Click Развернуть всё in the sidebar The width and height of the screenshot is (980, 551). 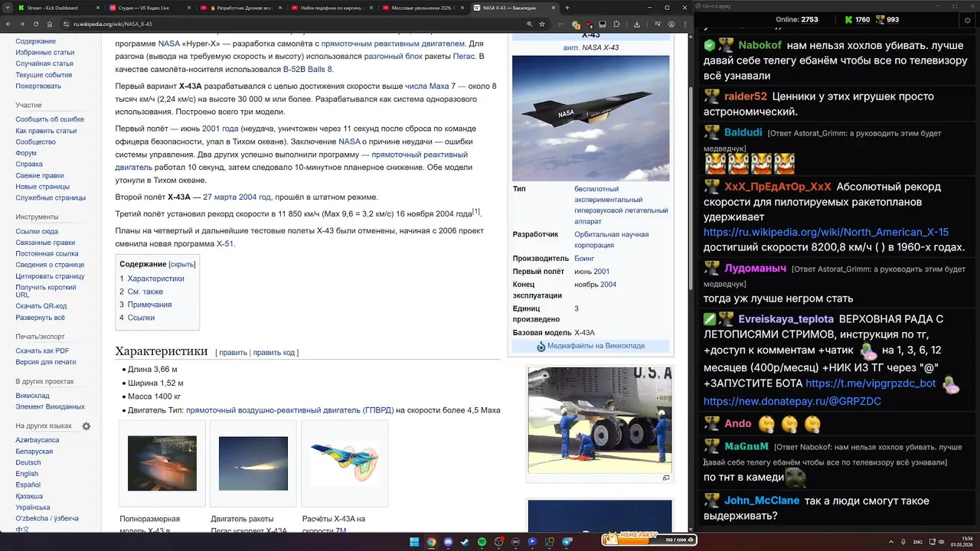[x=40, y=318]
